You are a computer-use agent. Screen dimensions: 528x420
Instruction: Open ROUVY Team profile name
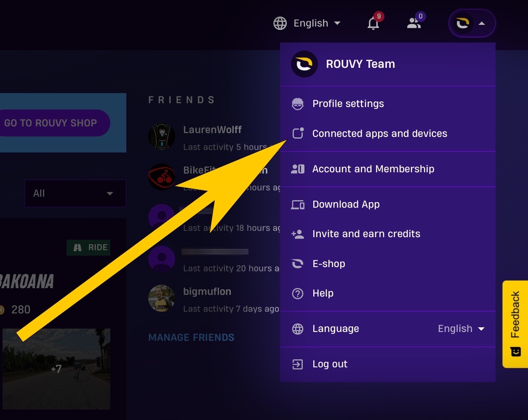click(x=360, y=64)
